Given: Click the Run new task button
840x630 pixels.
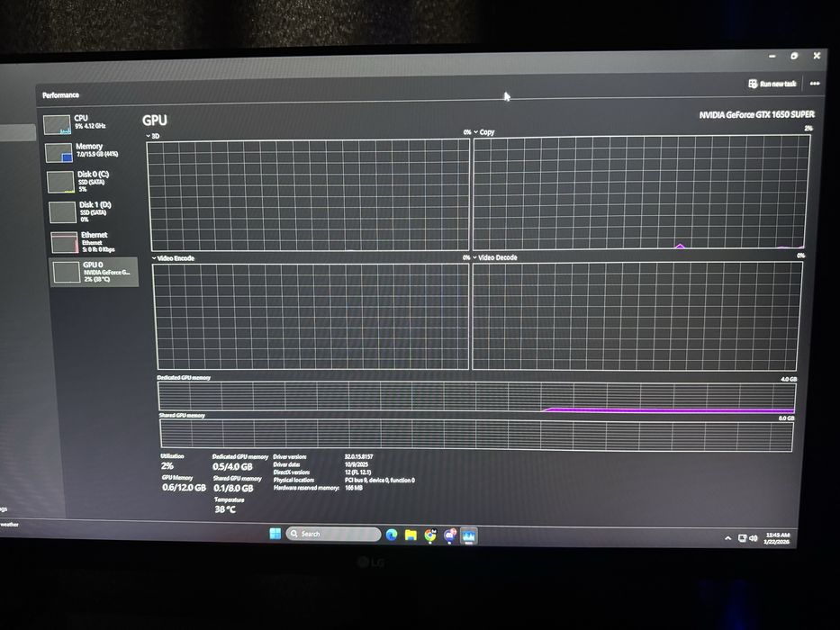Looking at the screenshot, I should pyautogui.click(x=772, y=84).
